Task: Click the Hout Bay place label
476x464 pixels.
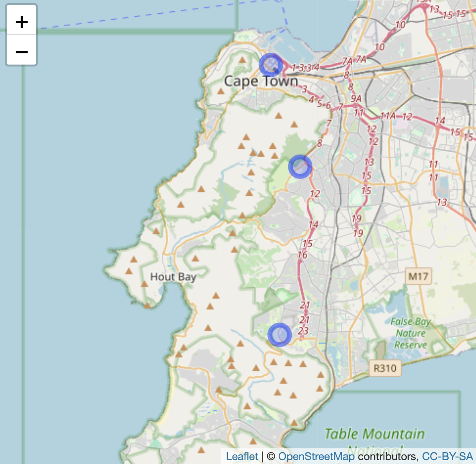Action: [x=173, y=277]
